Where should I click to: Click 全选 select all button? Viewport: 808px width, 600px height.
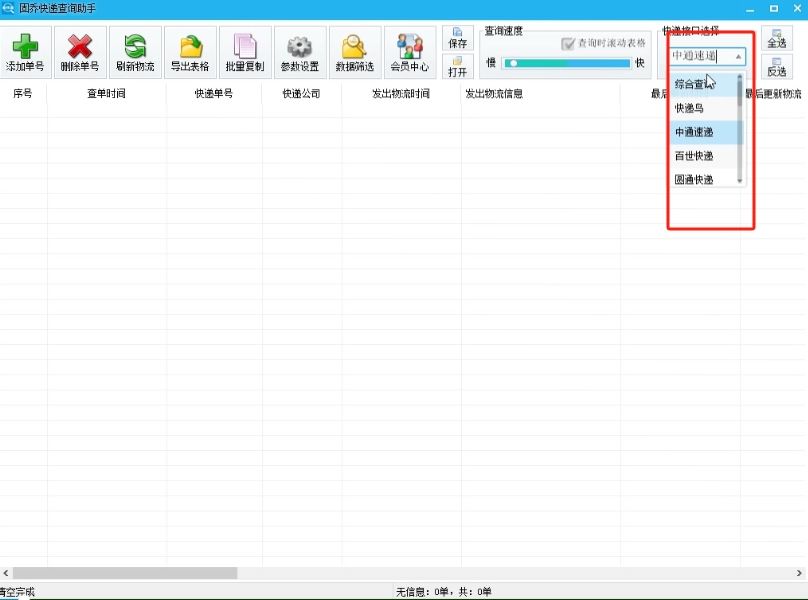tap(777, 38)
